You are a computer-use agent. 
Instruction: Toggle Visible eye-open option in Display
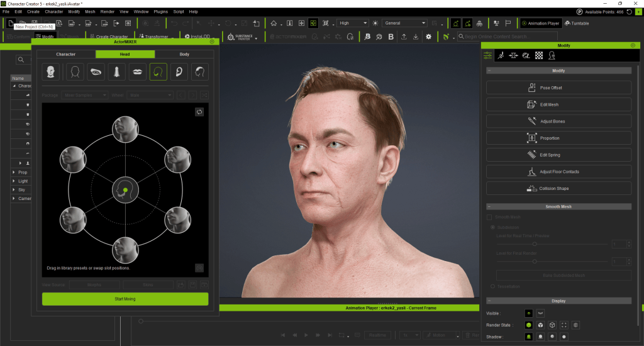528,313
